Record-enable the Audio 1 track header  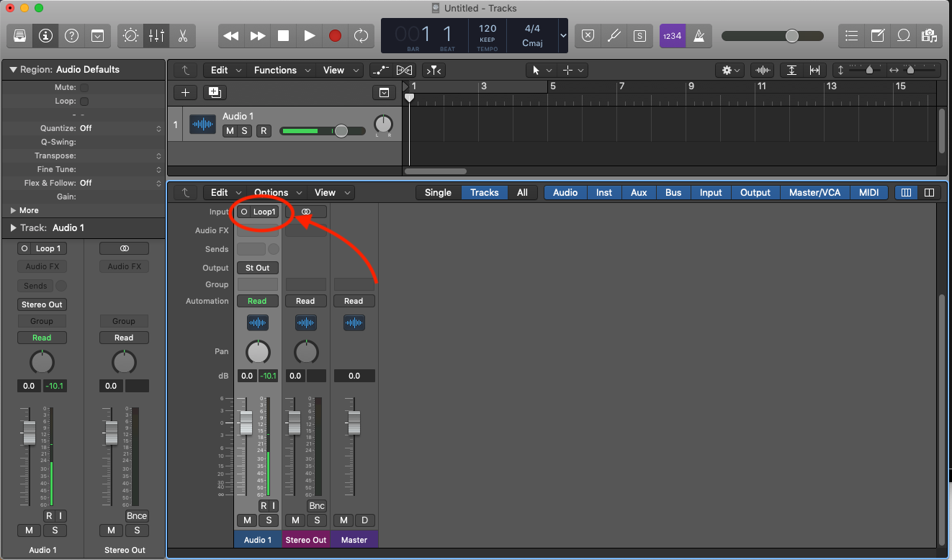tap(264, 131)
